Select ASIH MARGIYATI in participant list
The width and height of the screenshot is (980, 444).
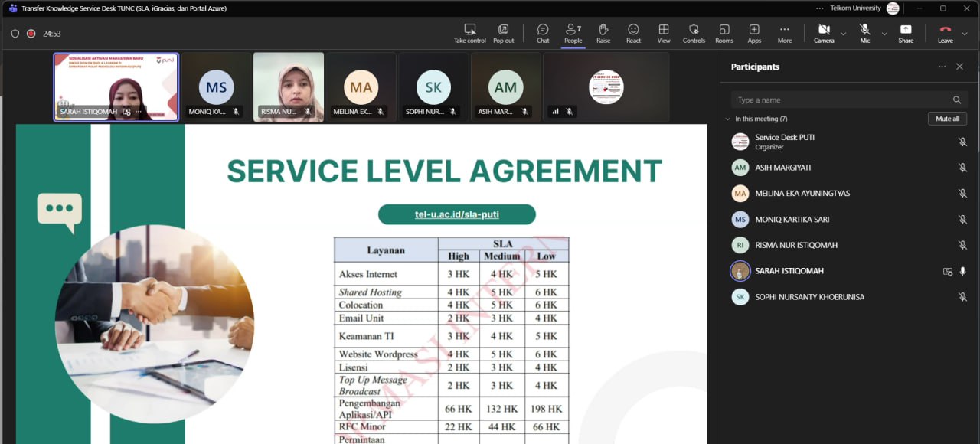tap(848, 168)
